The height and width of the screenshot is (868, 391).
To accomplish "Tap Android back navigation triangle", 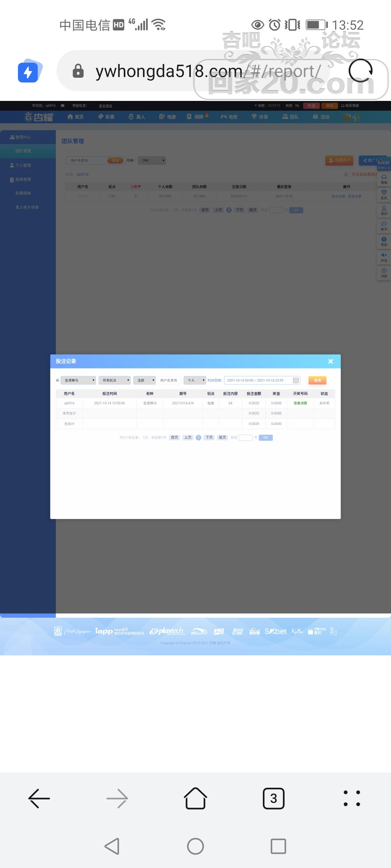I will (x=112, y=846).
